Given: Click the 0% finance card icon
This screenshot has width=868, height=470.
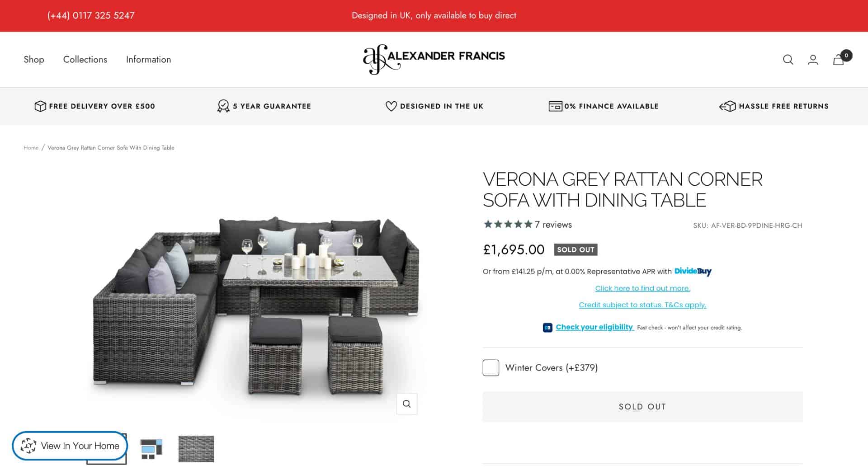Looking at the screenshot, I should (555, 106).
